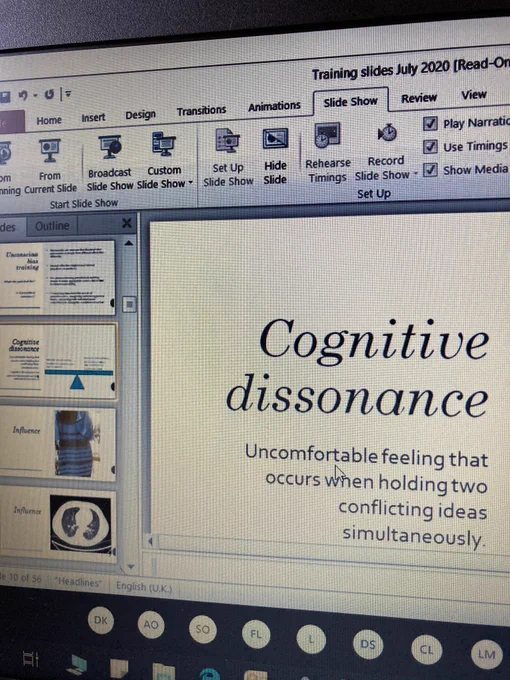Click the Record Slide Show icon
The width and height of the screenshot is (510, 680).
(x=387, y=133)
